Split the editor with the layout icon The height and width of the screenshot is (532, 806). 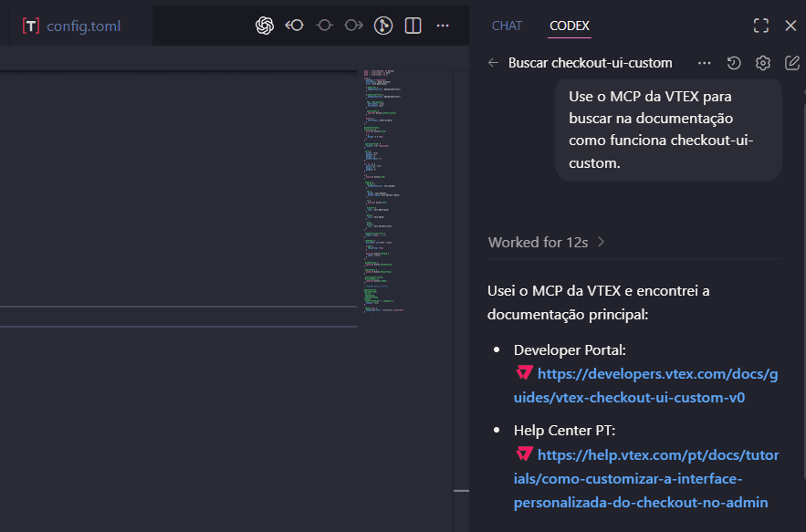click(x=413, y=26)
